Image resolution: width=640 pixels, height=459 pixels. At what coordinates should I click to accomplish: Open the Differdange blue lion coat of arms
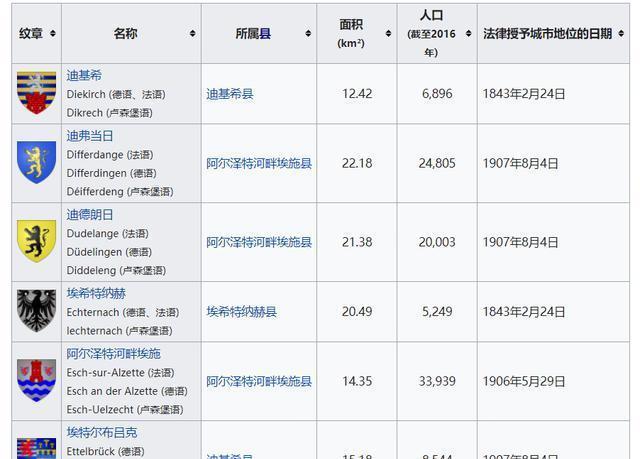click(x=36, y=162)
